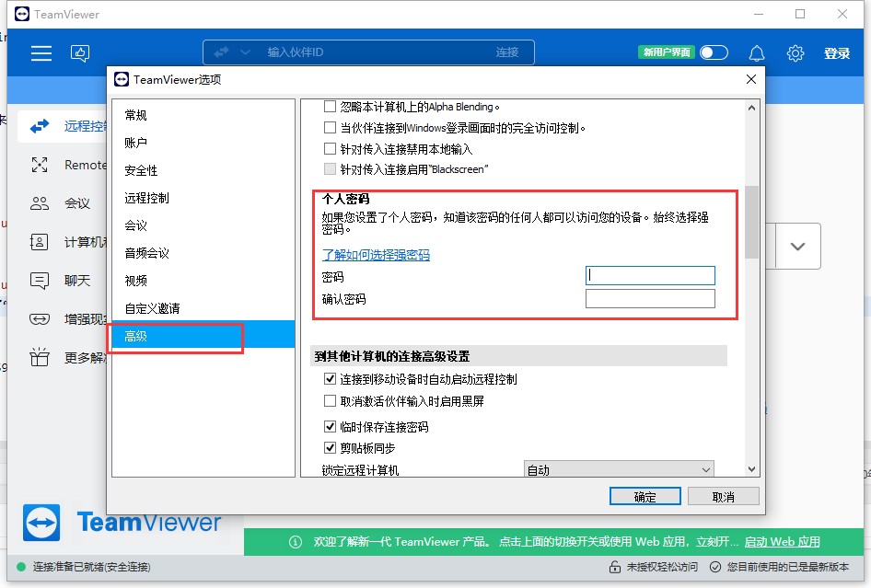Click the 个人密码 section heading
This screenshot has height=588, width=871.
(x=345, y=199)
